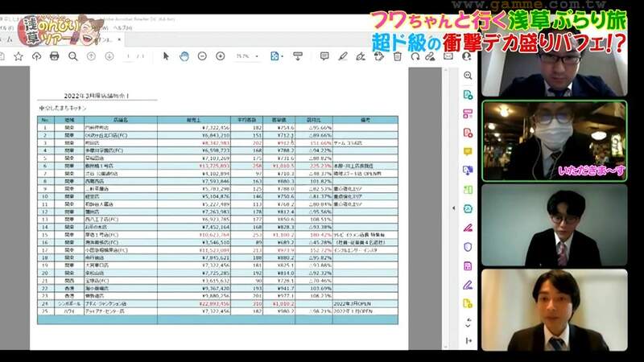This screenshot has height=362, width=644.
Task: Open Combine Files tool in right panel
Action: (468, 171)
